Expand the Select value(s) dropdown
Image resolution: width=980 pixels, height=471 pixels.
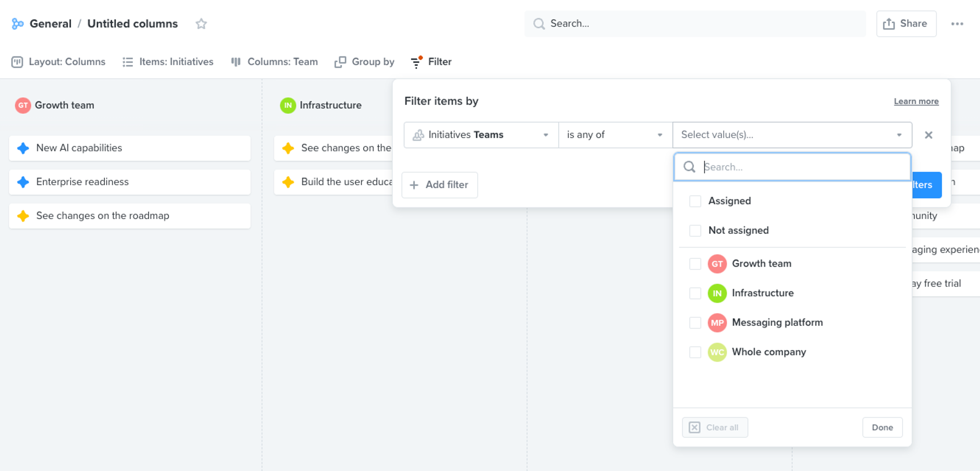coord(899,135)
